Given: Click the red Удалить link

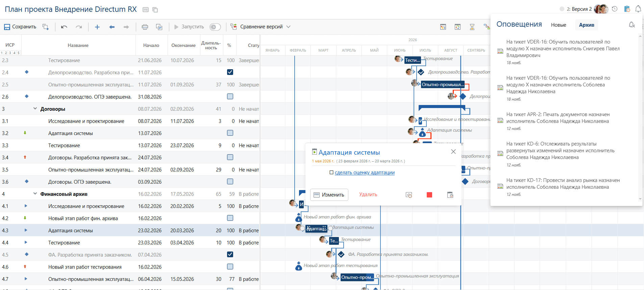Looking at the screenshot, I should [x=368, y=194].
